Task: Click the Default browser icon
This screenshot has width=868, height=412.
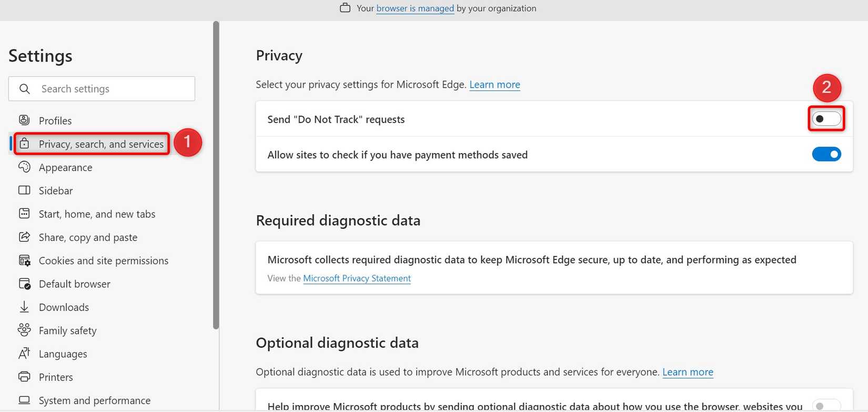Action: tap(24, 284)
